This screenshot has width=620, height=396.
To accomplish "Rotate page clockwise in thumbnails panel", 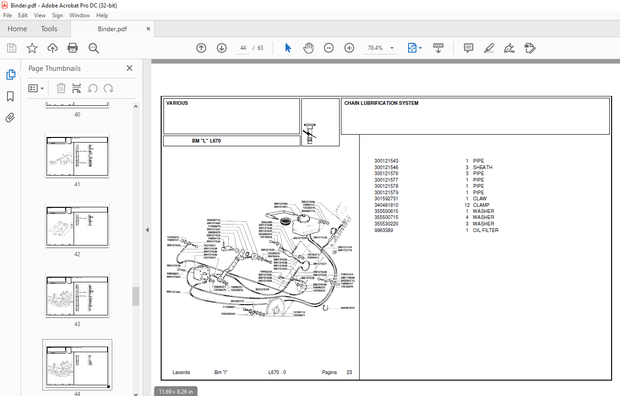I will 108,88.
